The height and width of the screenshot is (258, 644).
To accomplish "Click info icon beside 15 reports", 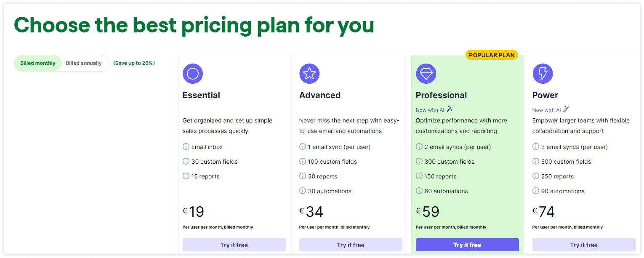I will click(x=186, y=176).
